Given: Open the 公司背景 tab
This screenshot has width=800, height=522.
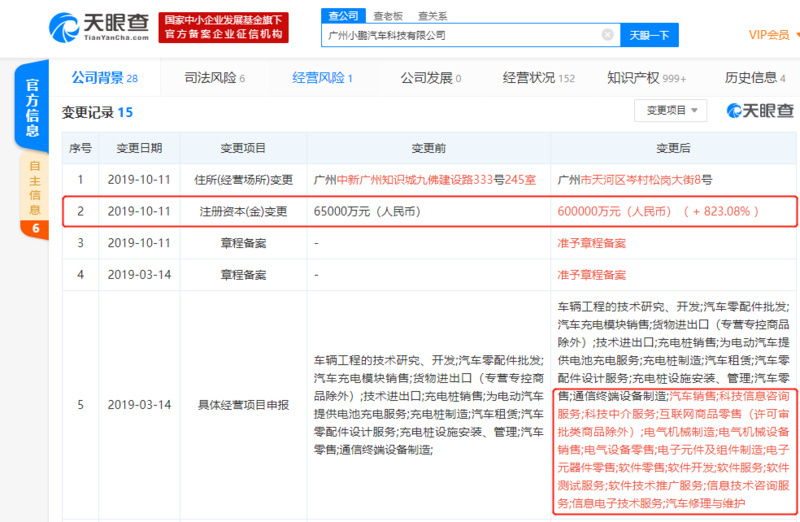Looking at the screenshot, I should 103,78.
